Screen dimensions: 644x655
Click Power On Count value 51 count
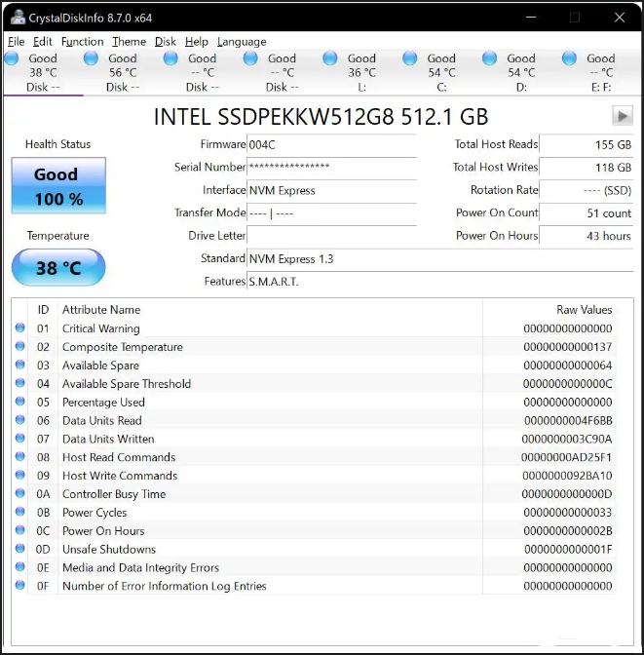(x=587, y=213)
